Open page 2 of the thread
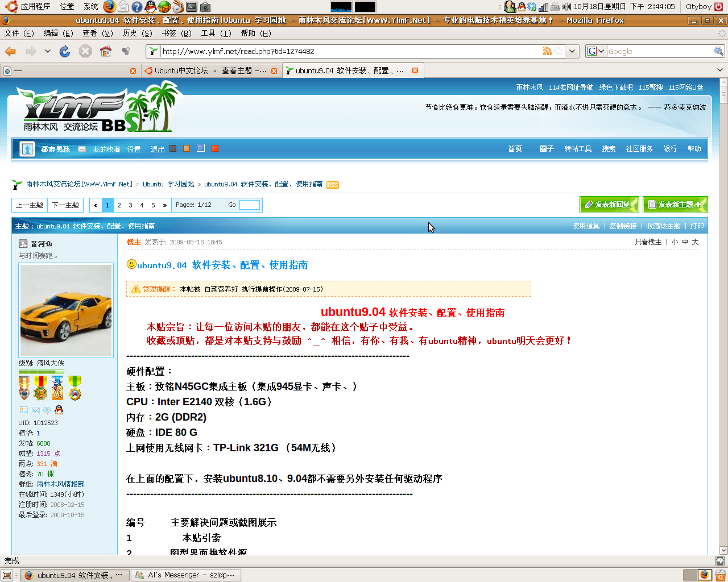 tap(119, 205)
